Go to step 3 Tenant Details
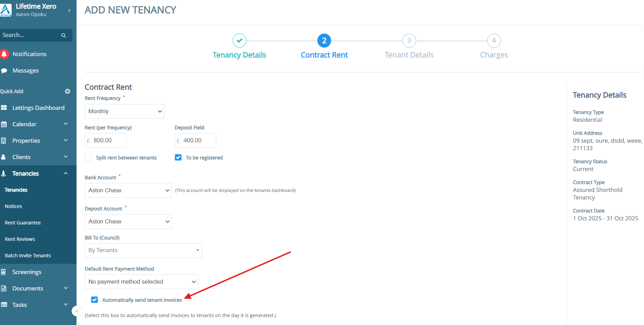Screen dimensions: 644x325 409,41
